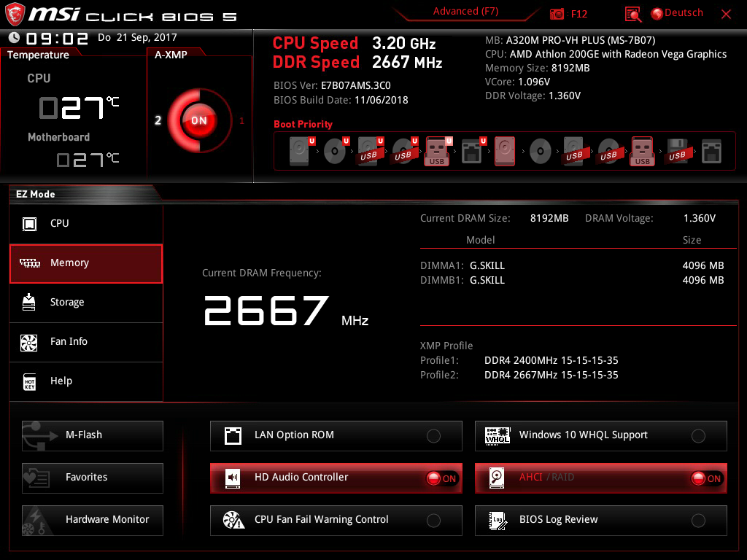Change language via the Deutsch label
This screenshot has width=747, height=560.
684,13
